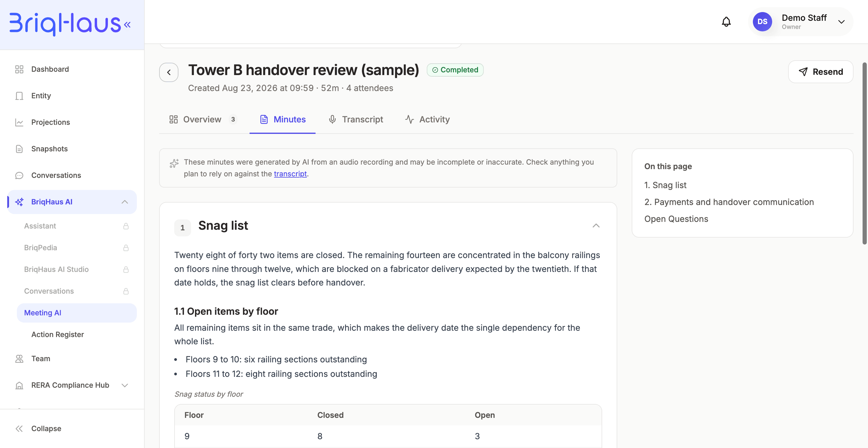The height and width of the screenshot is (448, 868).
Task: Click the page vertical scrollbar
Action: tap(864, 153)
